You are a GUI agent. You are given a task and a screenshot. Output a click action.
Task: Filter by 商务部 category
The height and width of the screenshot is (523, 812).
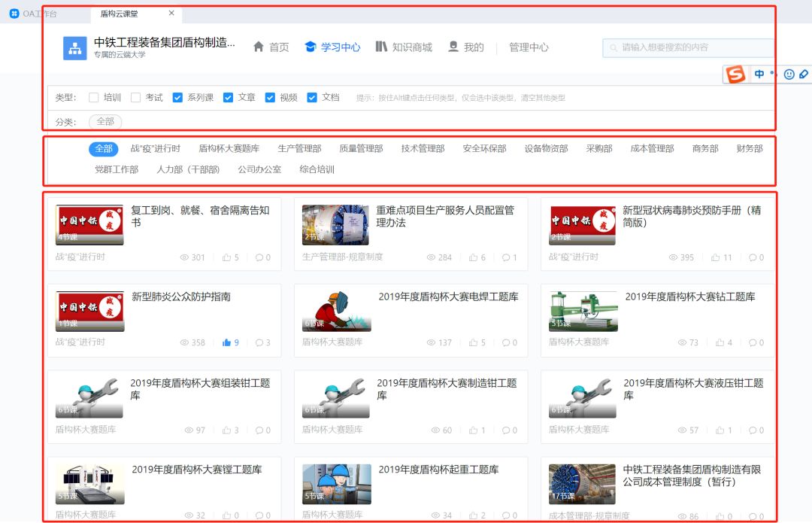click(x=705, y=149)
